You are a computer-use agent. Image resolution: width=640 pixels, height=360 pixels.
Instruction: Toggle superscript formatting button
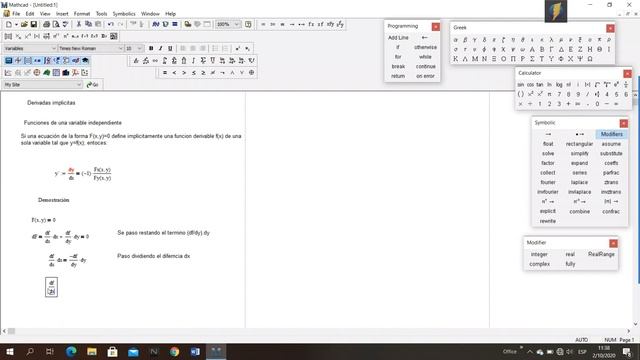(238, 49)
